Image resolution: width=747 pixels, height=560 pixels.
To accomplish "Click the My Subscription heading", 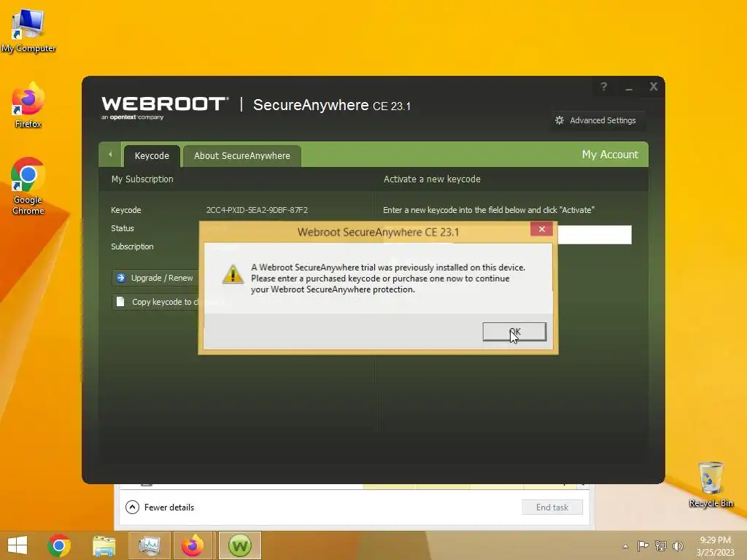I will (x=142, y=179).
